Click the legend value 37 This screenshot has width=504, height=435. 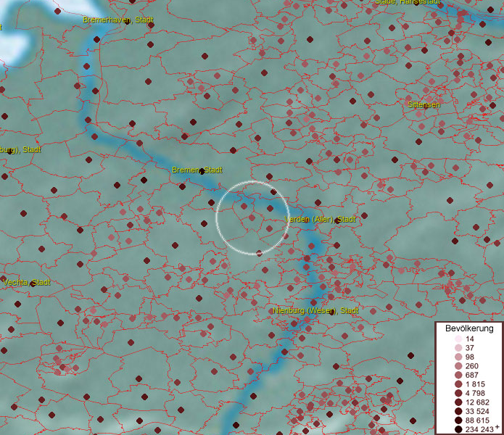tap(470, 348)
